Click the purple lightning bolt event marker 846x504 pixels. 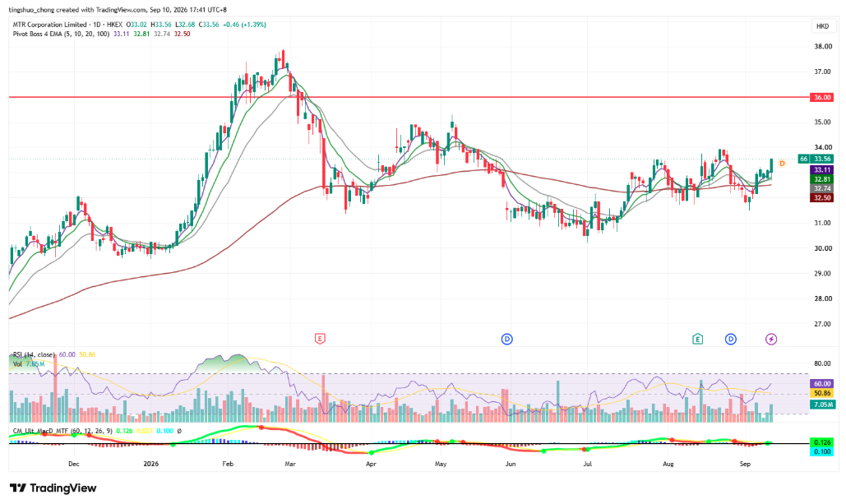coord(771,339)
